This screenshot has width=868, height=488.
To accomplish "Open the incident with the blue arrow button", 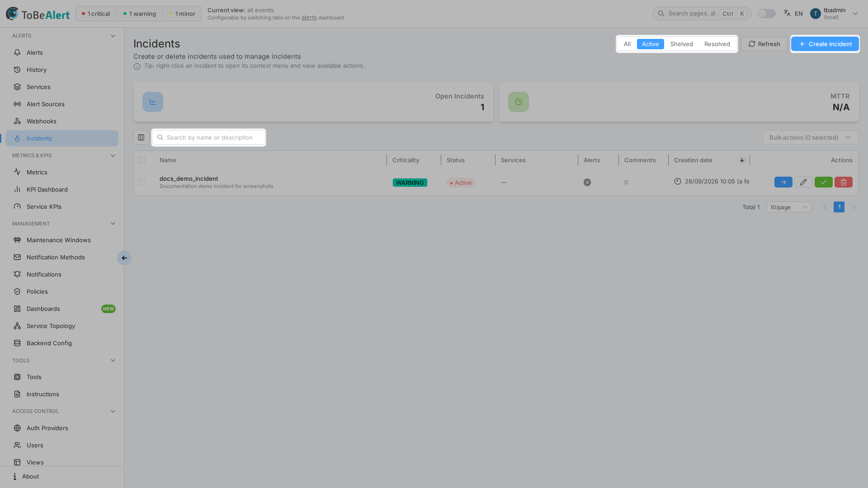I will [x=783, y=182].
